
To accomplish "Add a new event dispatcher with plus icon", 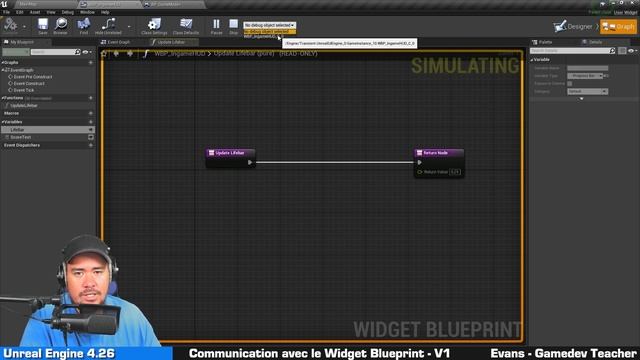I will [x=91, y=145].
